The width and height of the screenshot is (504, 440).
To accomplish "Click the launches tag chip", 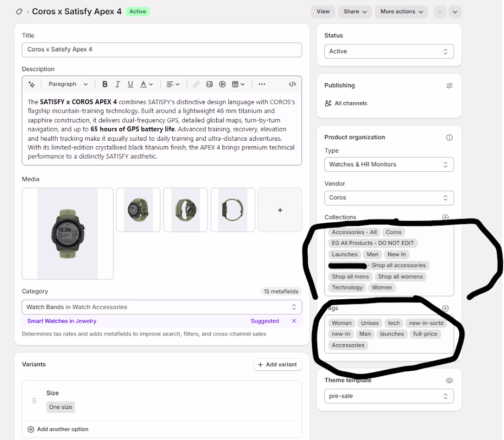I will point(392,334).
